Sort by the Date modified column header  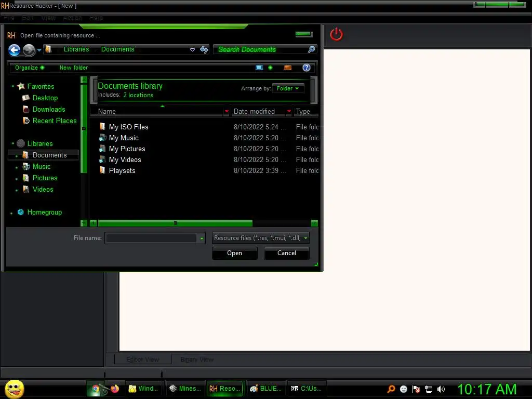[x=259, y=111]
